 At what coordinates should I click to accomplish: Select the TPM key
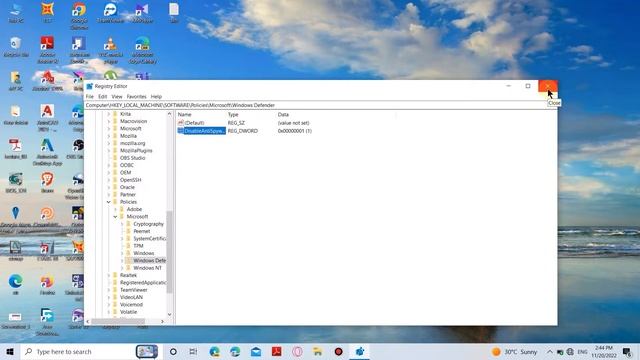[x=138, y=246]
